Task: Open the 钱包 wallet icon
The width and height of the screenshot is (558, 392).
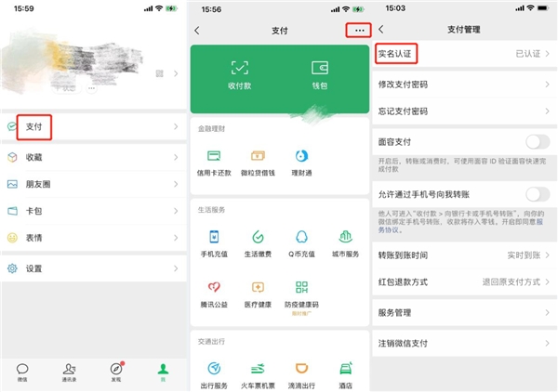Action: tap(320, 68)
